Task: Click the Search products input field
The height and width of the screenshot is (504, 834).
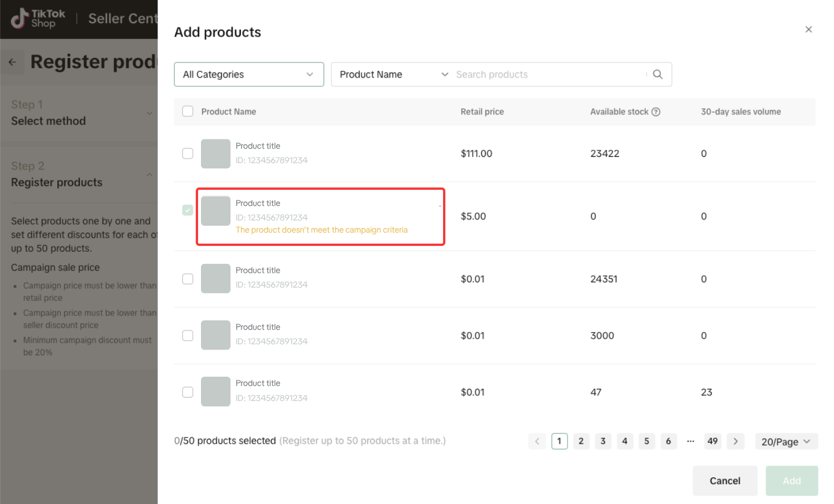Action: point(549,75)
